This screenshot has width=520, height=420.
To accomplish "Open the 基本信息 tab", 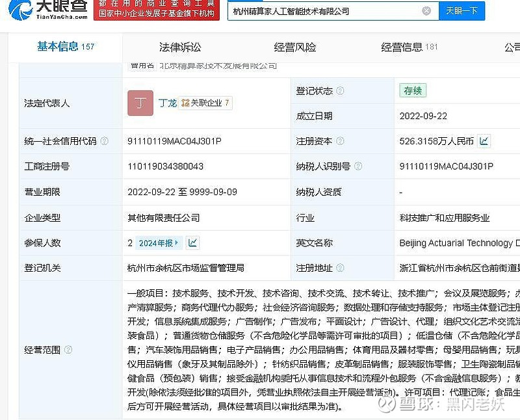I will 66,47.
